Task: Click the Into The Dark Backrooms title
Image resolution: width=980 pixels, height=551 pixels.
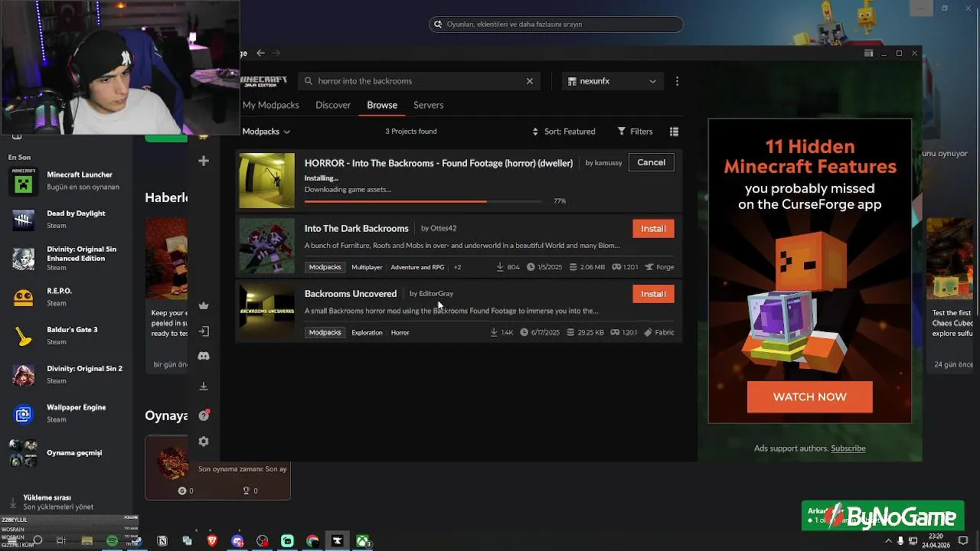Action: [357, 228]
